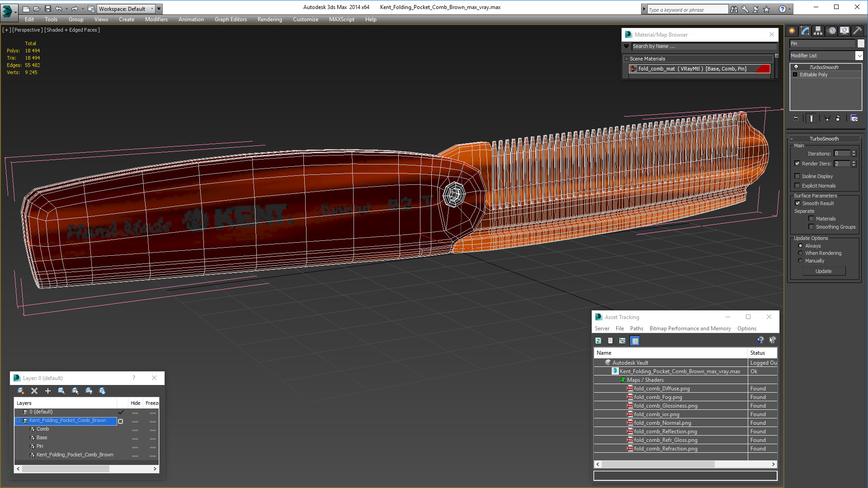868x488 pixels.
Task: Click Shaded + Edged Faces viewport label
Action: pos(71,30)
